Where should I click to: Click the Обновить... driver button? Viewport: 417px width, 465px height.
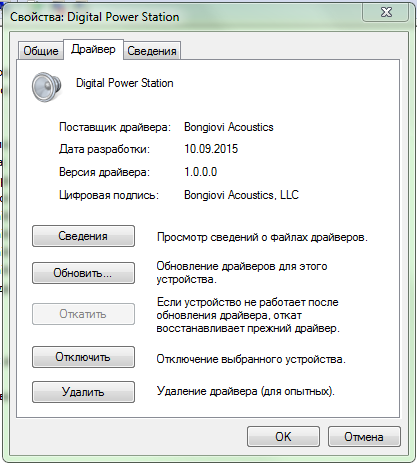(x=83, y=273)
